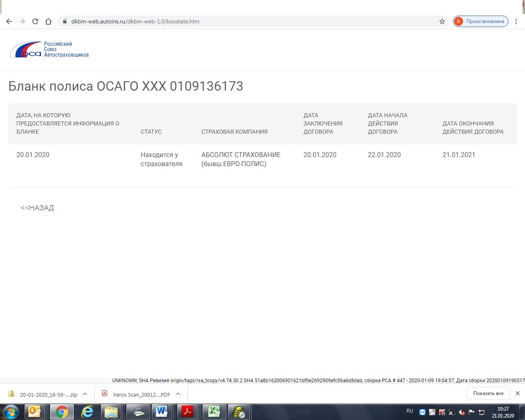Switch to Google Chrome in the taskbar
This screenshot has height=420, width=525.
pos(62,411)
